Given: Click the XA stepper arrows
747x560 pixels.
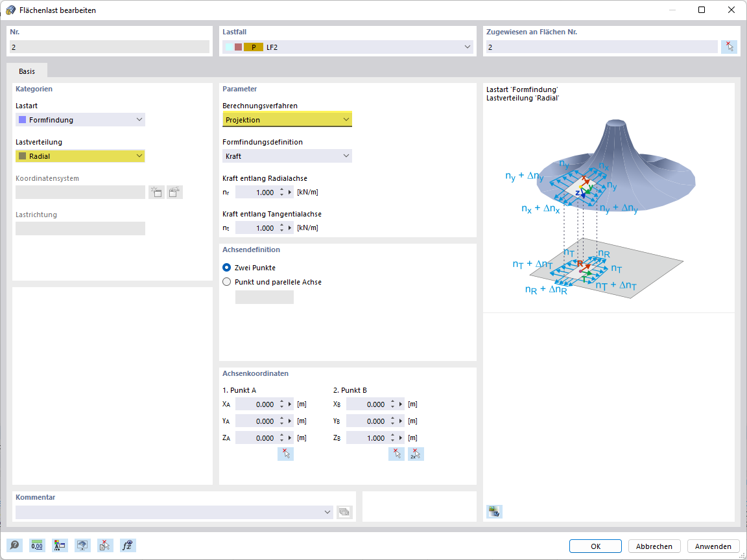Looking at the screenshot, I should pyautogui.click(x=282, y=404).
